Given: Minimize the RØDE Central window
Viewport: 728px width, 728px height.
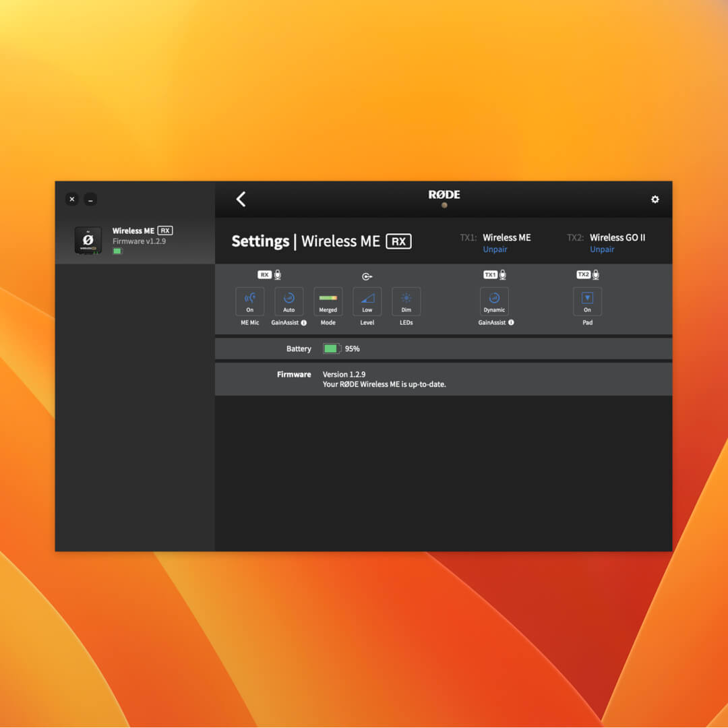Looking at the screenshot, I should point(90,200).
